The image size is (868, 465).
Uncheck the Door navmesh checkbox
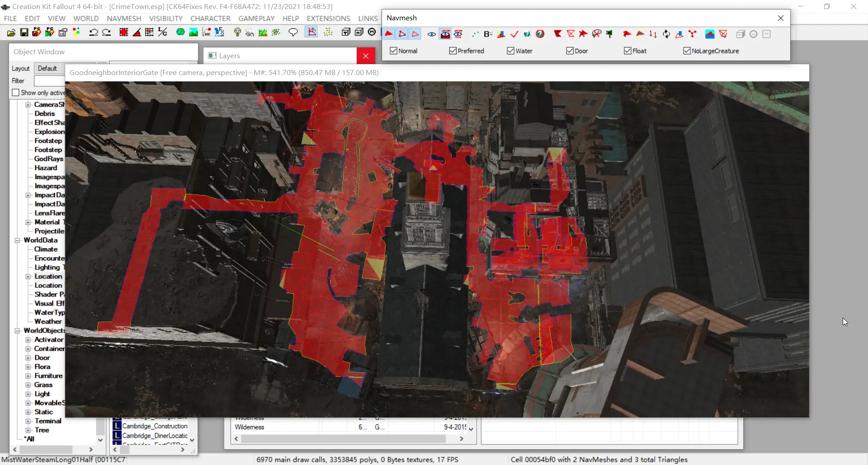570,51
